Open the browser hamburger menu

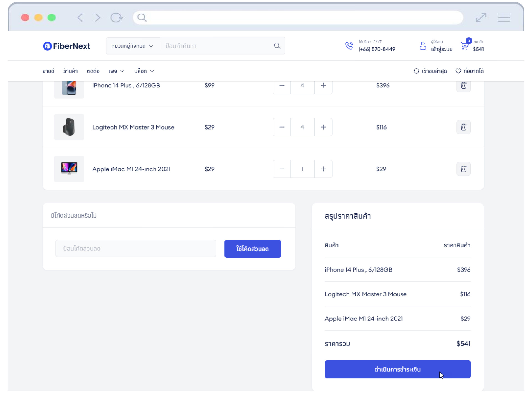coord(504,18)
